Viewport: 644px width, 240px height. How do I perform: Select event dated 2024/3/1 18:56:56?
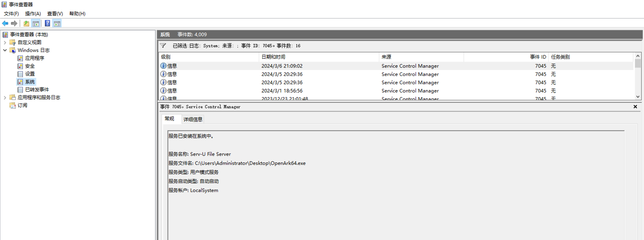tap(282, 91)
